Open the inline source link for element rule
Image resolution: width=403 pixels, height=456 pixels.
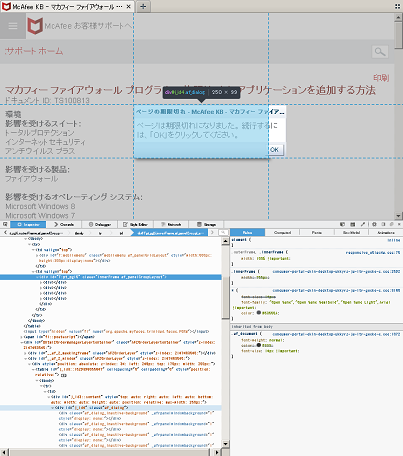[394, 240]
